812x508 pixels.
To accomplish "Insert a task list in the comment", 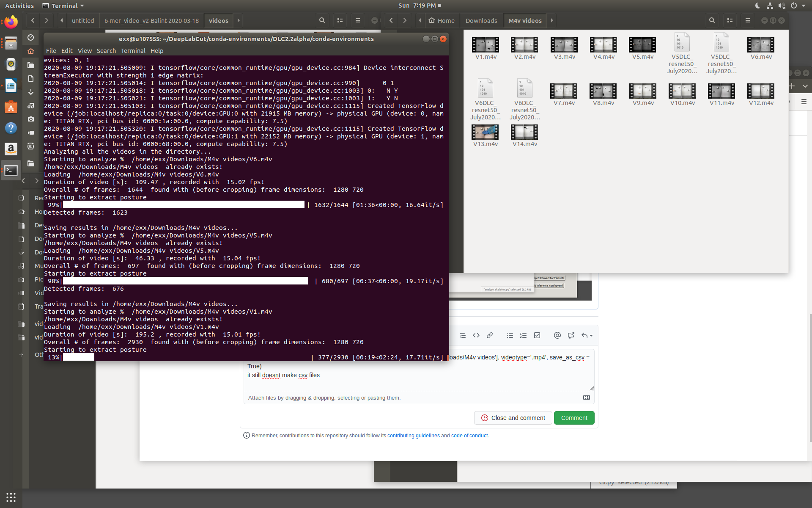I will click(x=537, y=335).
